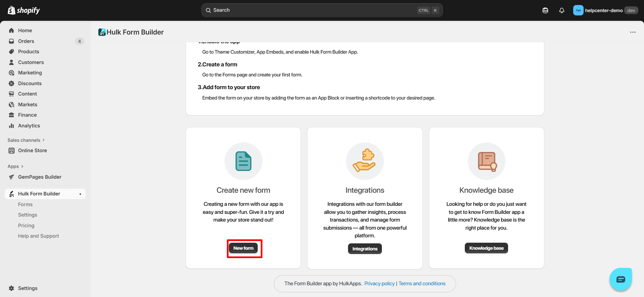Screen dimensions: 644x297
Task: Click the Knowledge base book icon
Action: pos(487,161)
